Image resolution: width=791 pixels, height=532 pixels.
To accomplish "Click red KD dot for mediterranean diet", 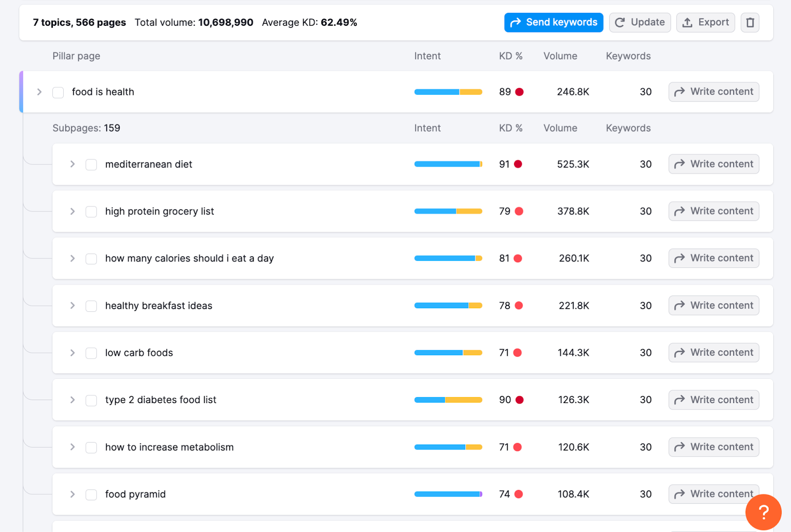I will [518, 164].
